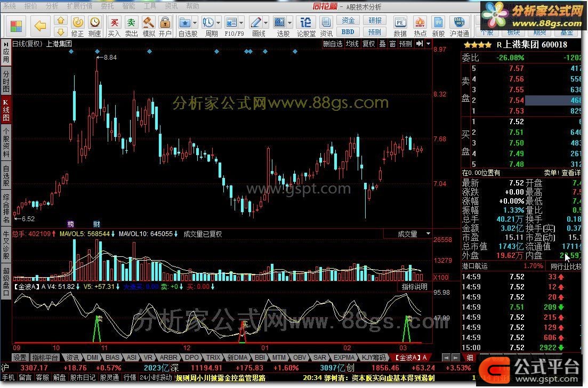Open the chart header options dropdown arrow

pos(428,44)
